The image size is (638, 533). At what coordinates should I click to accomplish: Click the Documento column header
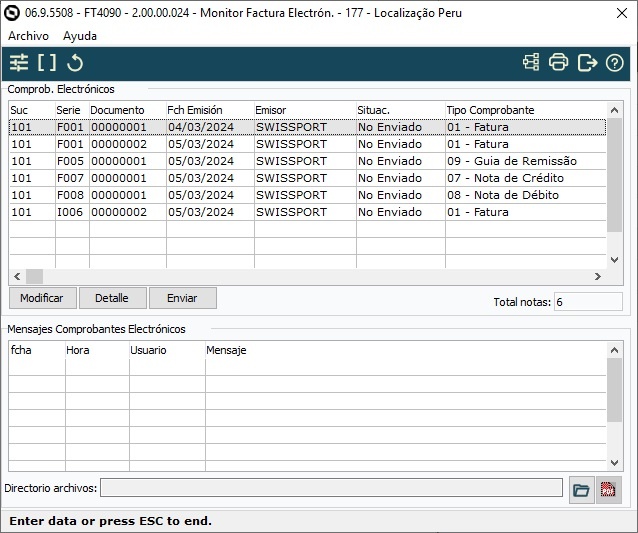(127, 110)
